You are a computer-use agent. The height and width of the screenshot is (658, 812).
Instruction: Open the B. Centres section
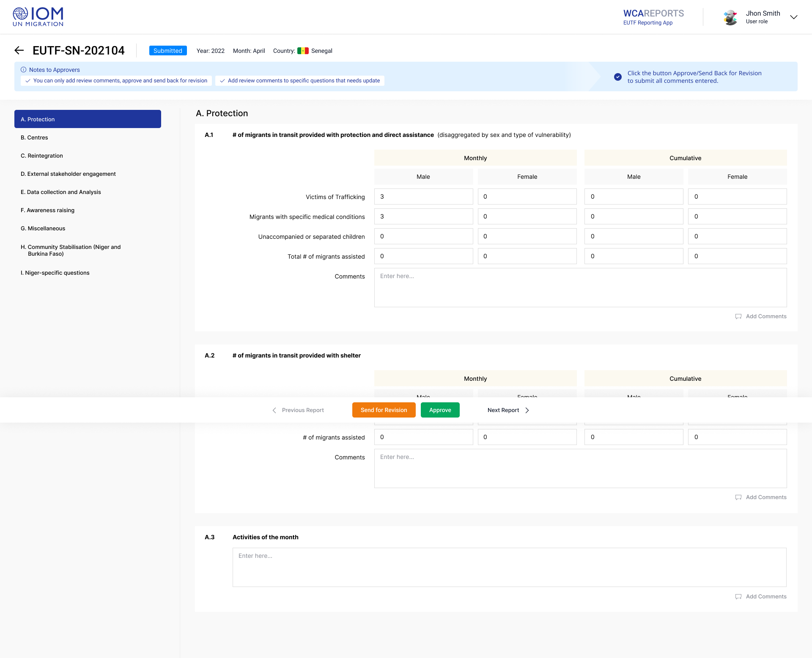coord(34,138)
